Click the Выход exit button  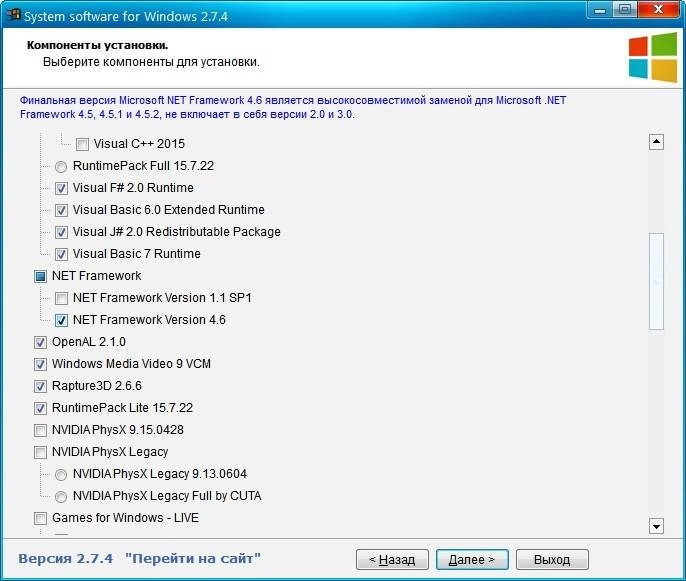552,559
